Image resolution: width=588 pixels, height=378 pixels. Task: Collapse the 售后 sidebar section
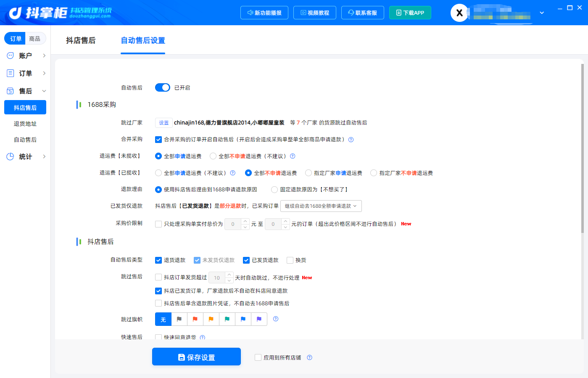(44, 91)
